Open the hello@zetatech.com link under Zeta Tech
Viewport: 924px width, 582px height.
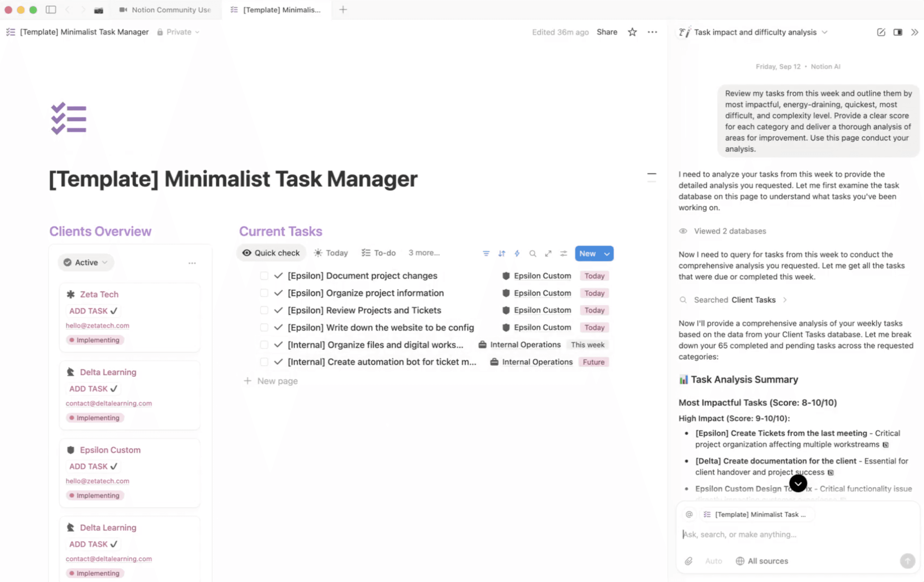[98, 325]
